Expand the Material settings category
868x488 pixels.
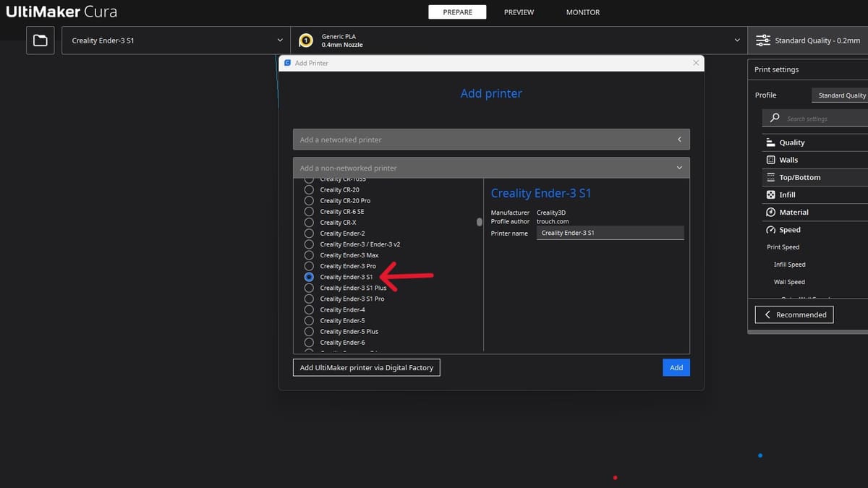coord(814,212)
